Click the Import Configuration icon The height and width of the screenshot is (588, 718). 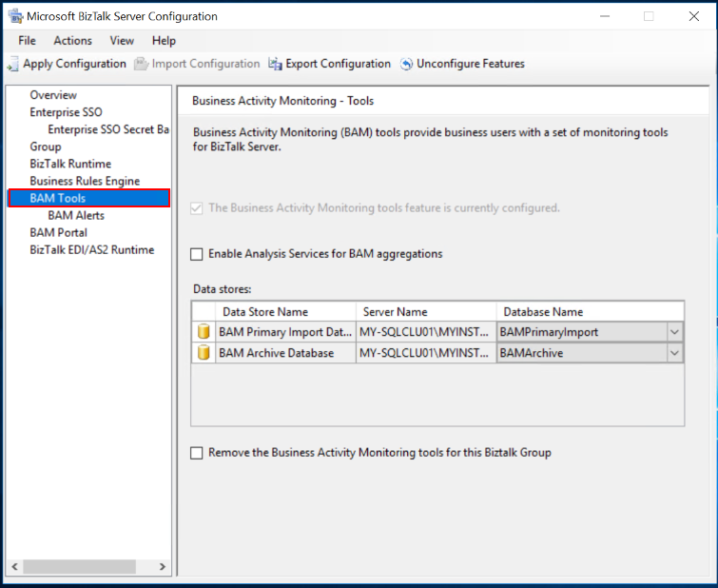point(141,64)
